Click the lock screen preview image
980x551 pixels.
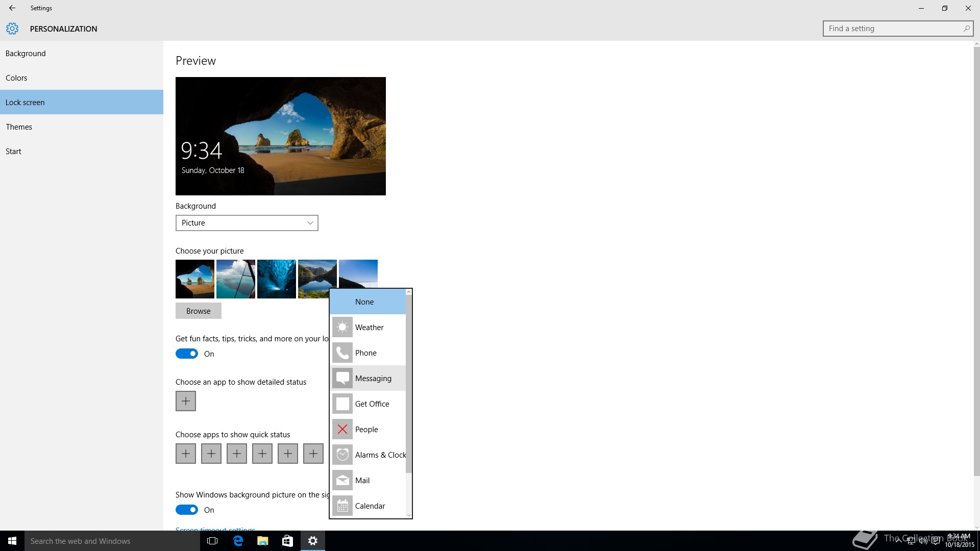(x=281, y=136)
